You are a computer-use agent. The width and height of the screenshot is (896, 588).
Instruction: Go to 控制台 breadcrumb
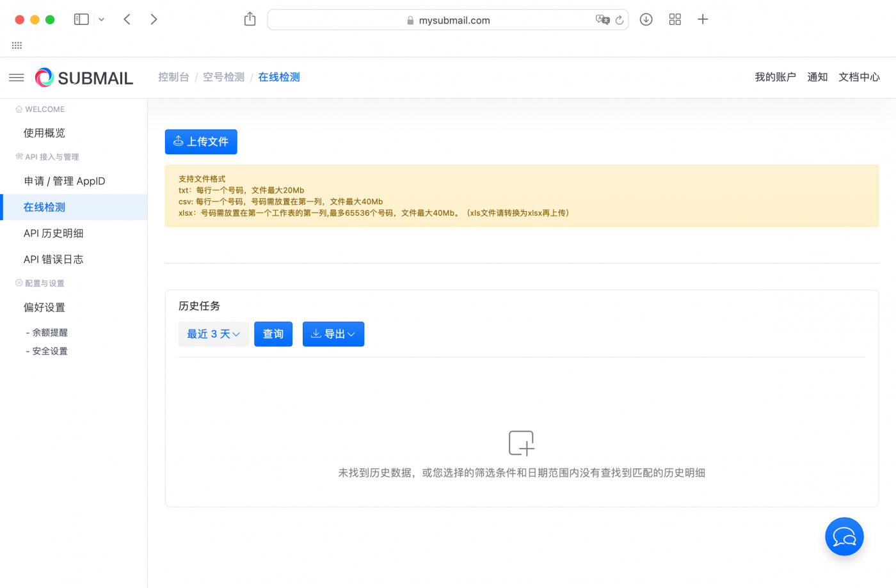pos(173,77)
